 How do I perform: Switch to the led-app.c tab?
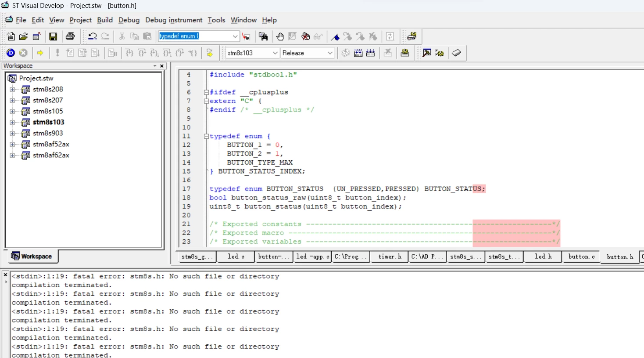click(x=312, y=257)
